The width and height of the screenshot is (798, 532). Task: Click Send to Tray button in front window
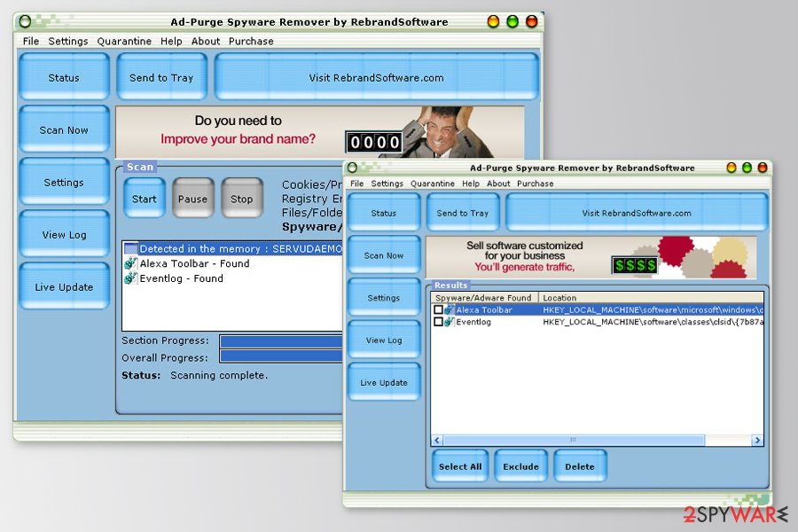pos(463,213)
